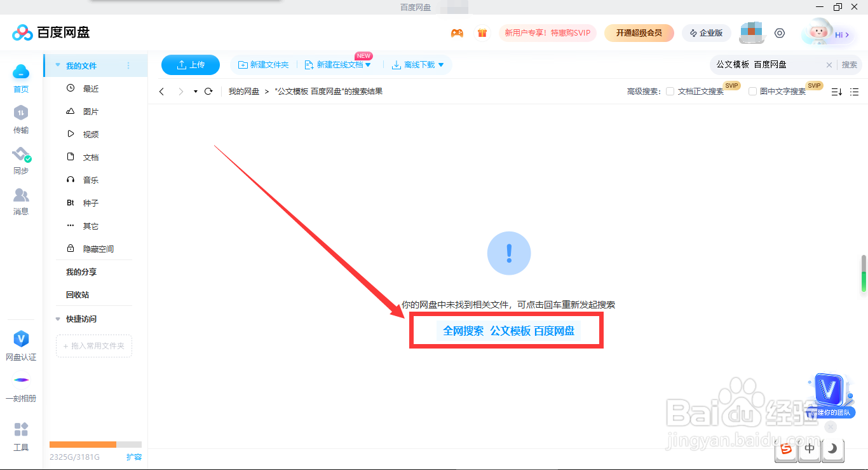
Task: Click 开通超级会员 button
Action: (x=639, y=33)
